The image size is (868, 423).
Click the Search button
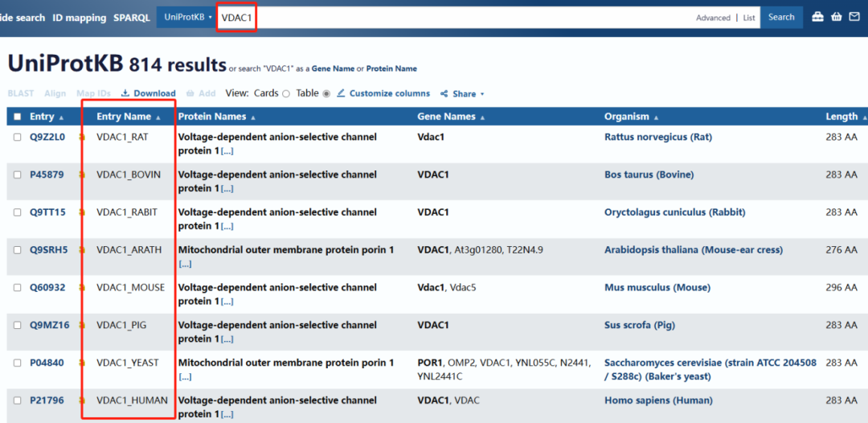[x=780, y=17]
